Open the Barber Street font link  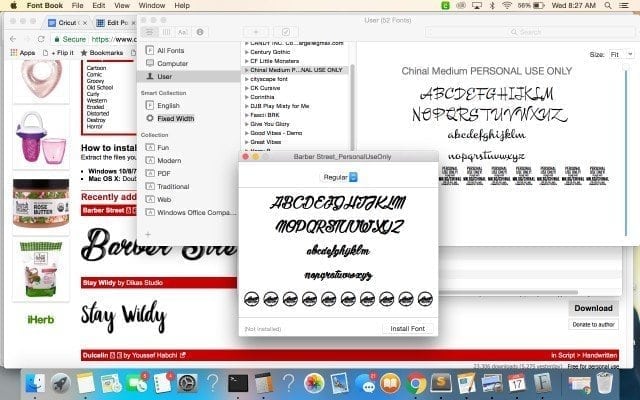tap(103, 211)
